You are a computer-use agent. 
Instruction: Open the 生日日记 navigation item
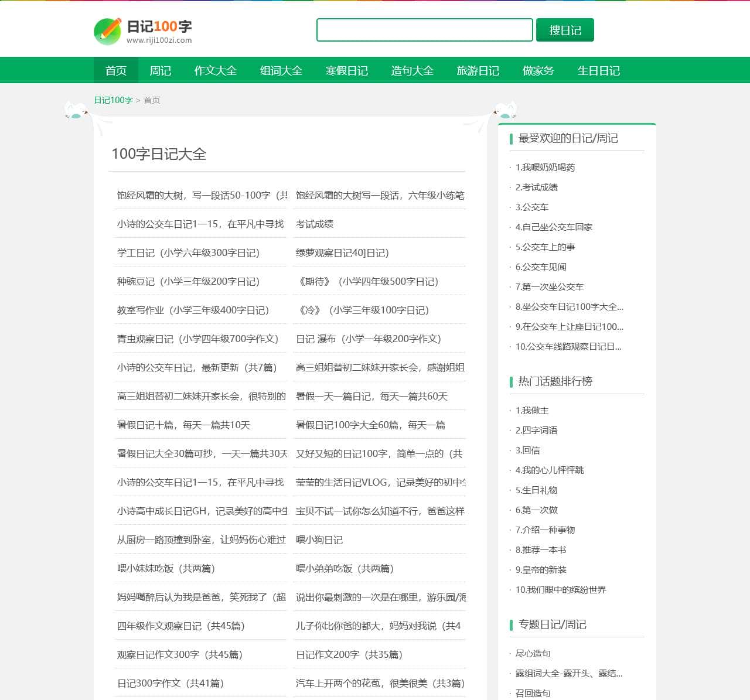pyautogui.click(x=598, y=71)
